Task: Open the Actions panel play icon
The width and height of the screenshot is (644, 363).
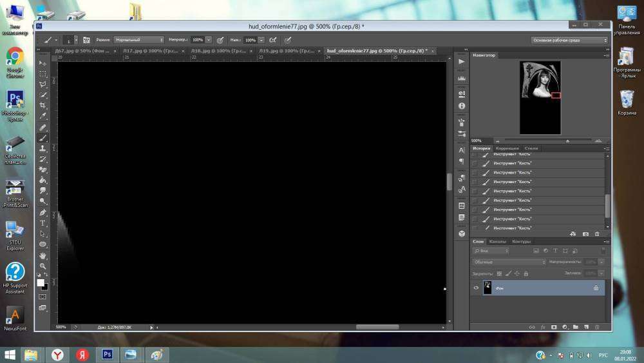Action: pos(461,62)
